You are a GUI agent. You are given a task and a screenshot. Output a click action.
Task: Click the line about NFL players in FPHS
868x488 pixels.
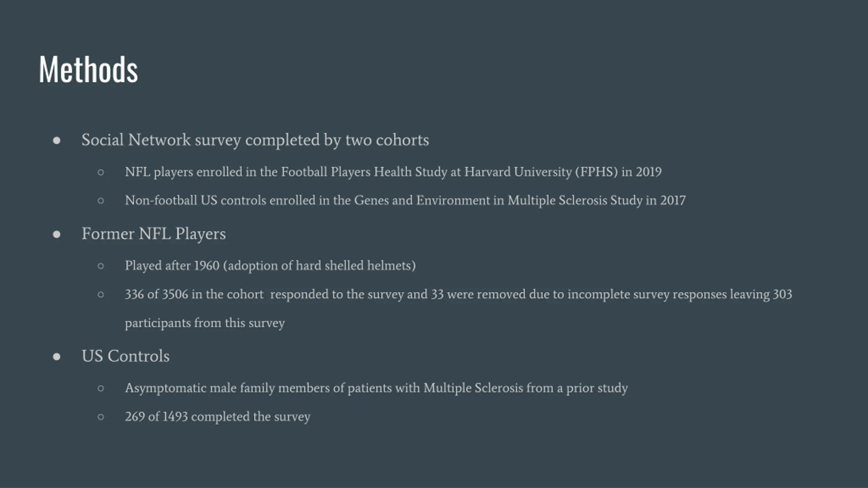[x=393, y=172]
